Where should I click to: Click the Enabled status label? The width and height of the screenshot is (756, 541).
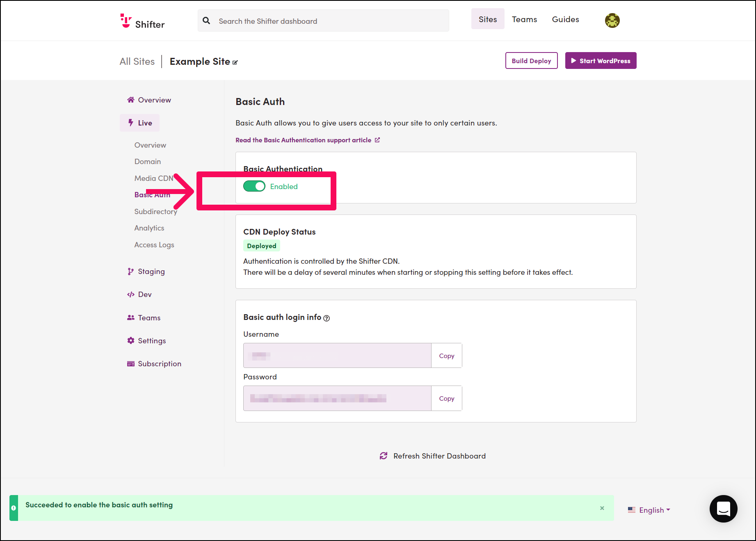284,186
